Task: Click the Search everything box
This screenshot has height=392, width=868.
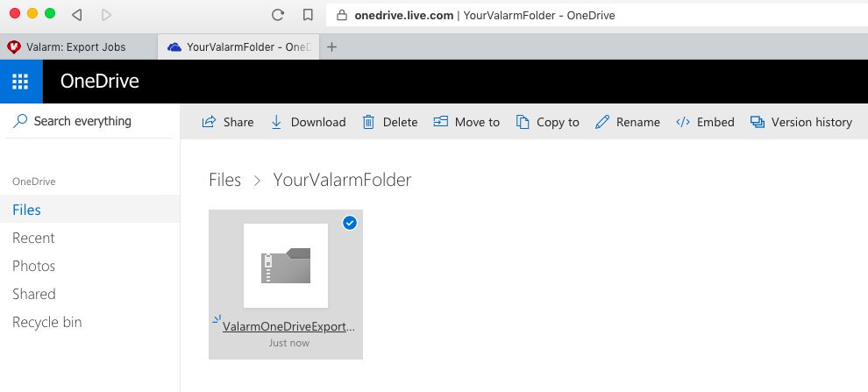Action: point(89,121)
